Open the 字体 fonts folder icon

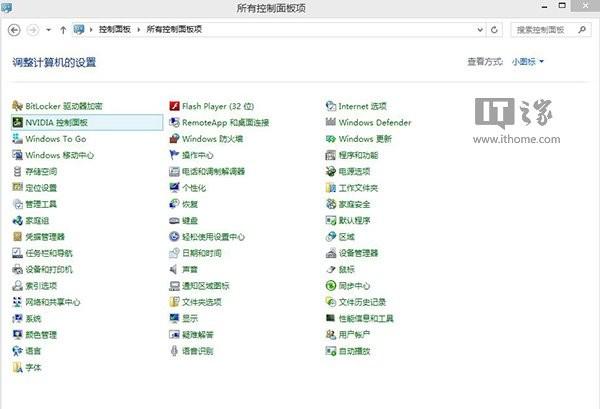coord(17,367)
